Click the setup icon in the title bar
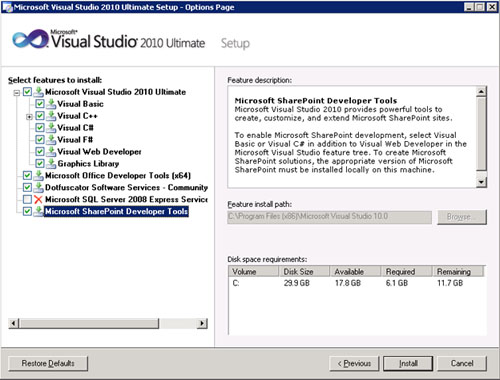The height and width of the screenshot is (380, 500). coord(7,7)
